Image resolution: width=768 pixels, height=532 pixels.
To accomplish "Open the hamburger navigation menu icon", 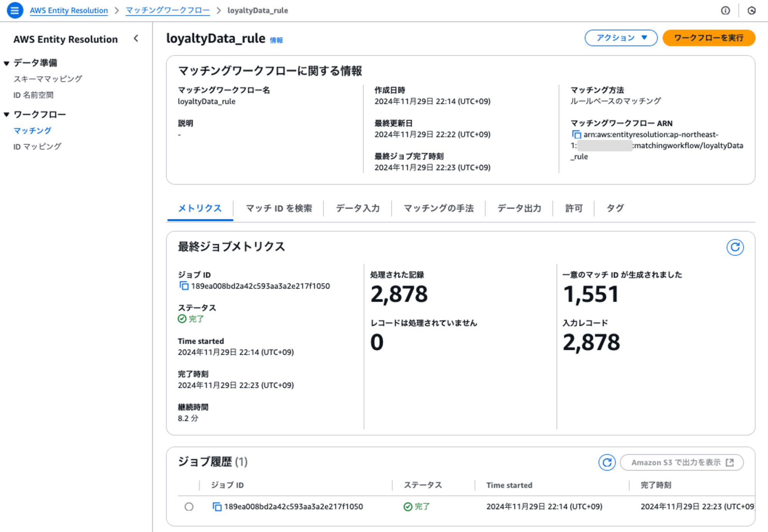I will pyautogui.click(x=15, y=10).
